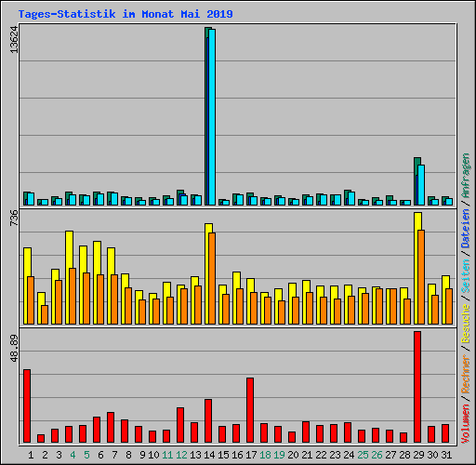
Task: Click day label 15 on x-axis
Action: (x=223, y=455)
